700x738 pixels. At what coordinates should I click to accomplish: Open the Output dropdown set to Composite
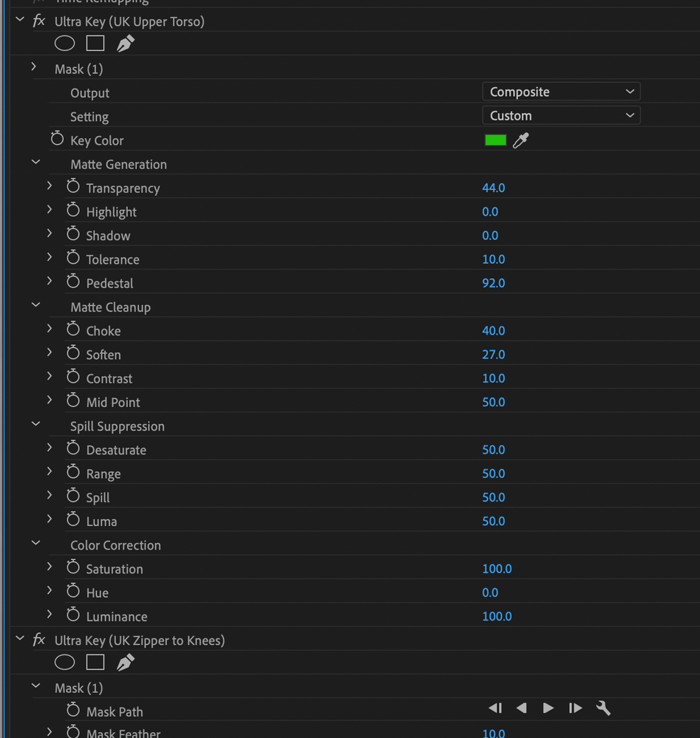click(560, 92)
